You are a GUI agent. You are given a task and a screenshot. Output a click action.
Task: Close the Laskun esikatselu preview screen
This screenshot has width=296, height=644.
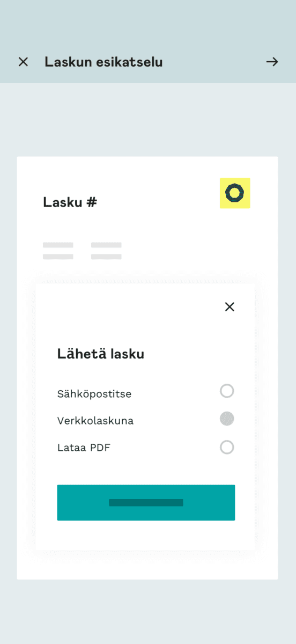[23, 62]
